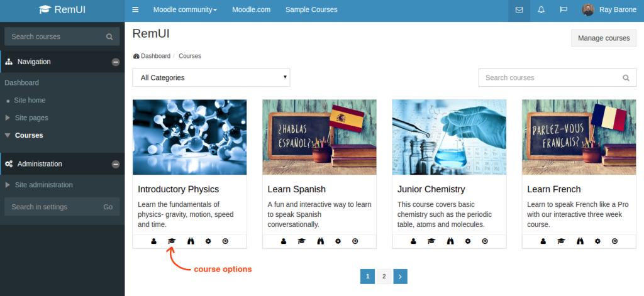Click sidebar search courses magnifier icon
Image resolution: width=644 pixels, height=296 pixels.
point(109,37)
